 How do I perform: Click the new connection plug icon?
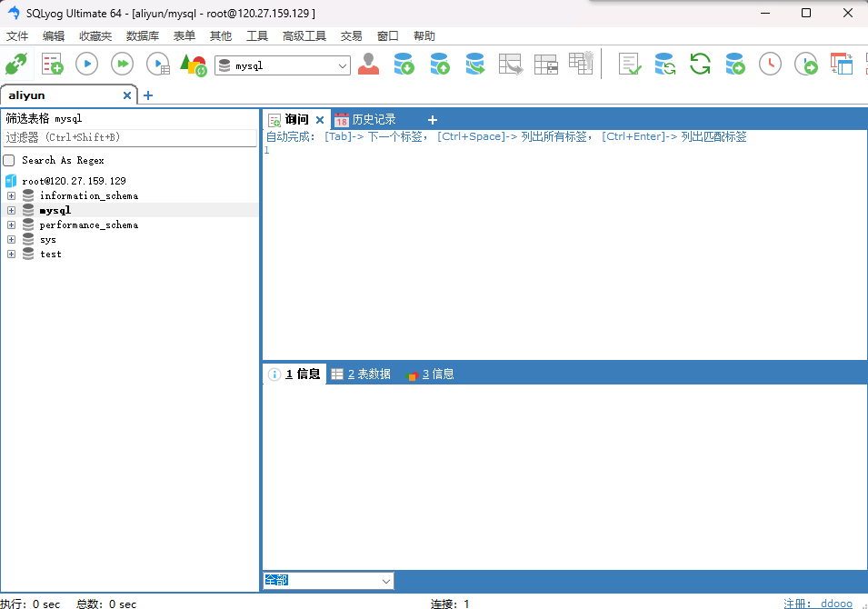click(x=16, y=65)
